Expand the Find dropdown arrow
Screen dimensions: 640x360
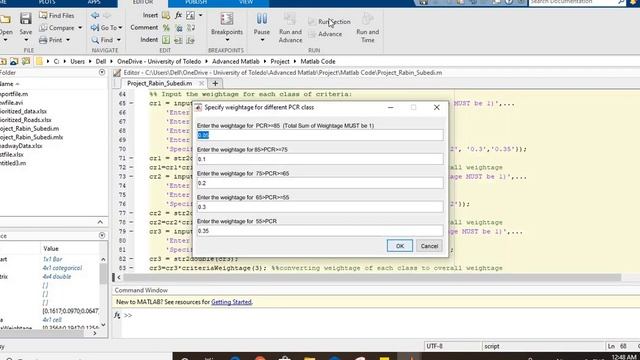118,40
